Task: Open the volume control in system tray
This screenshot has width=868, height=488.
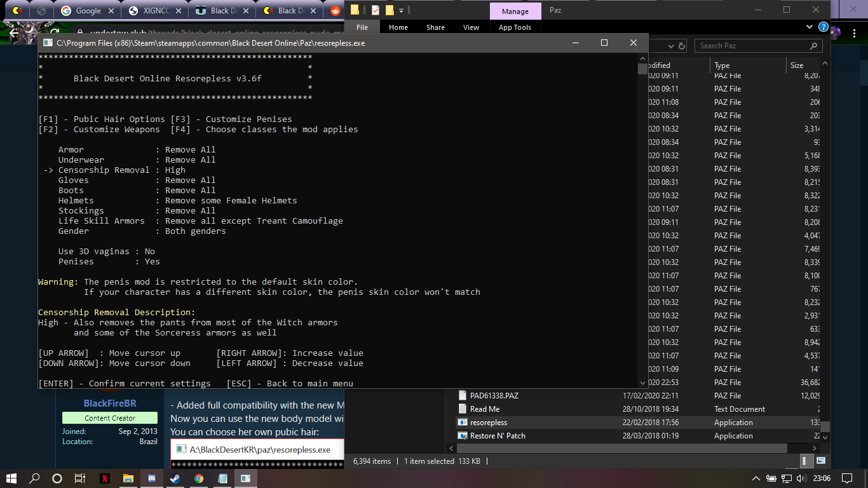Action: [x=801, y=478]
